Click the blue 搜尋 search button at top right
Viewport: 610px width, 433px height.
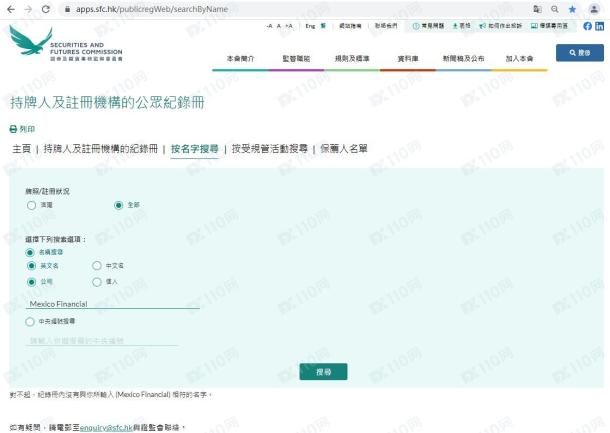click(580, 53)
